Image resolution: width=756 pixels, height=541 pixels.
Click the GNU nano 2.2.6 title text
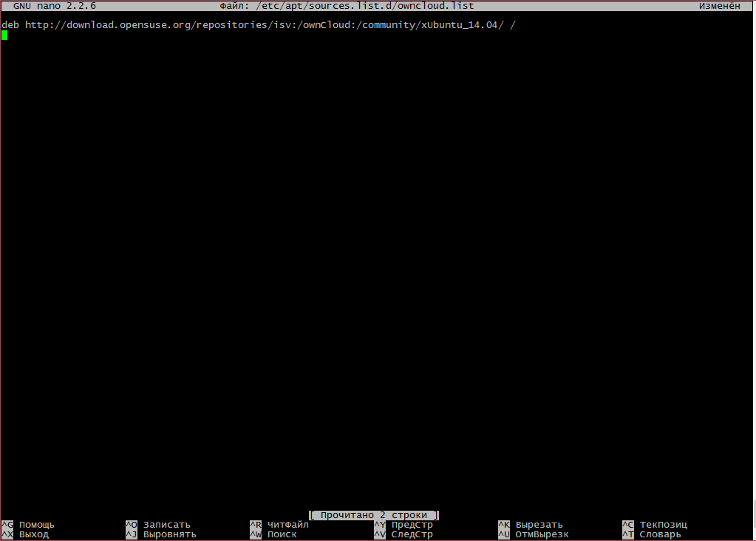55,6
